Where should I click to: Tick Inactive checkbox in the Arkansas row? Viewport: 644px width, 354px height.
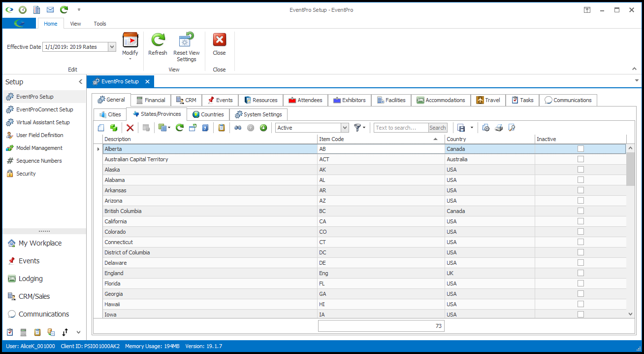pos(581,190)
